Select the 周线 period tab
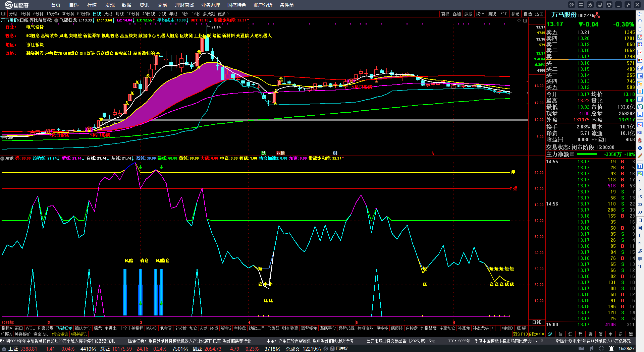Screen dimensions: 644x352 (x=108, y=14)
